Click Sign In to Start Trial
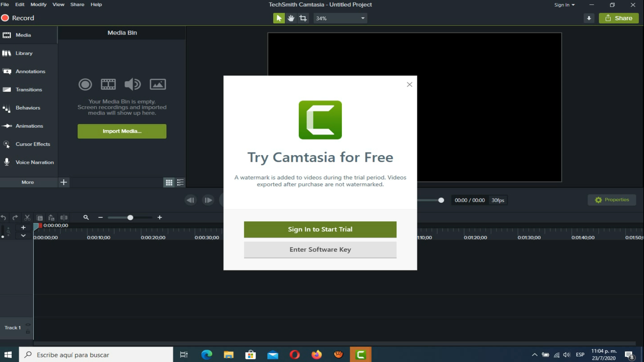Screen dimensions: 644x362 (320, 229)
